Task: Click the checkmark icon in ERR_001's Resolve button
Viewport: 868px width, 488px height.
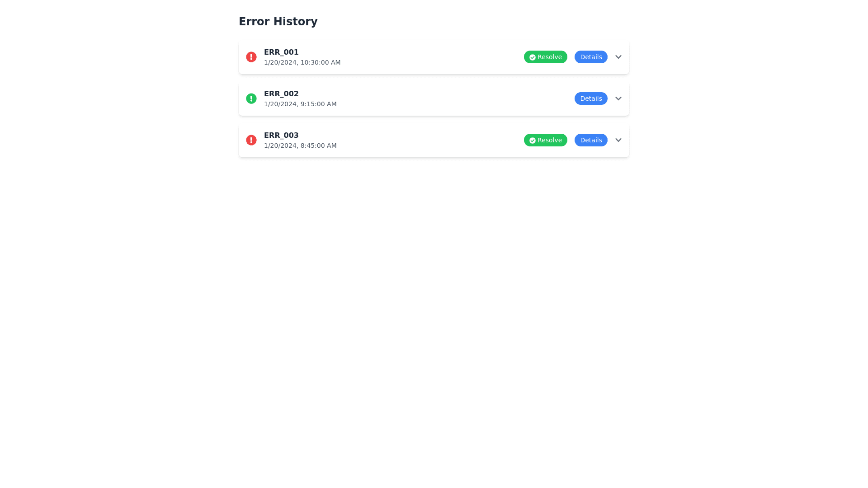Action: click(x=532, y=57)
